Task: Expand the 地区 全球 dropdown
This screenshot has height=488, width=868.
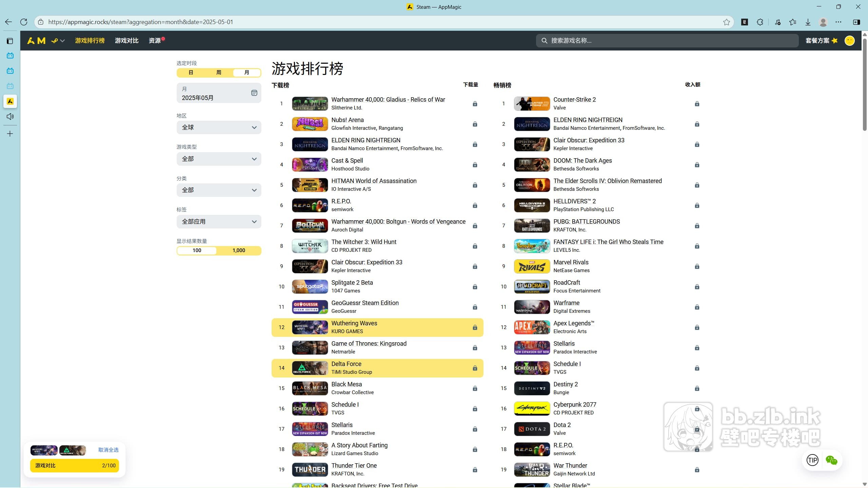Action: tap(219, 127)
